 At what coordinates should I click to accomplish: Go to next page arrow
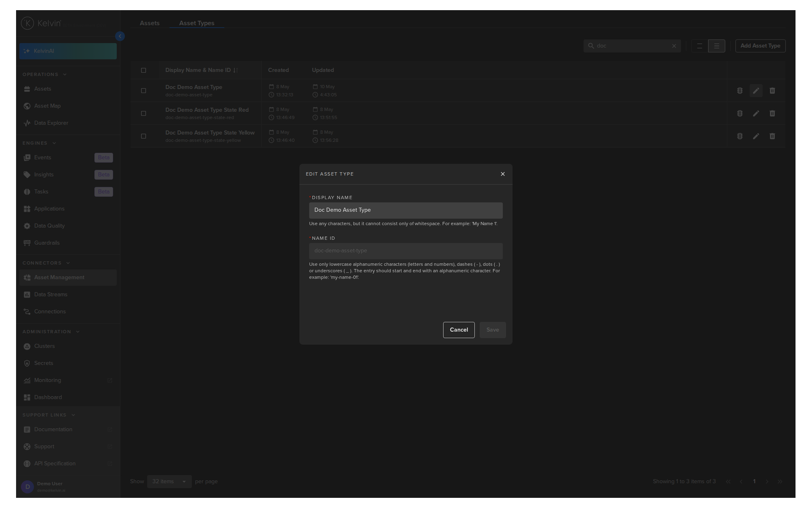(767, 481)
